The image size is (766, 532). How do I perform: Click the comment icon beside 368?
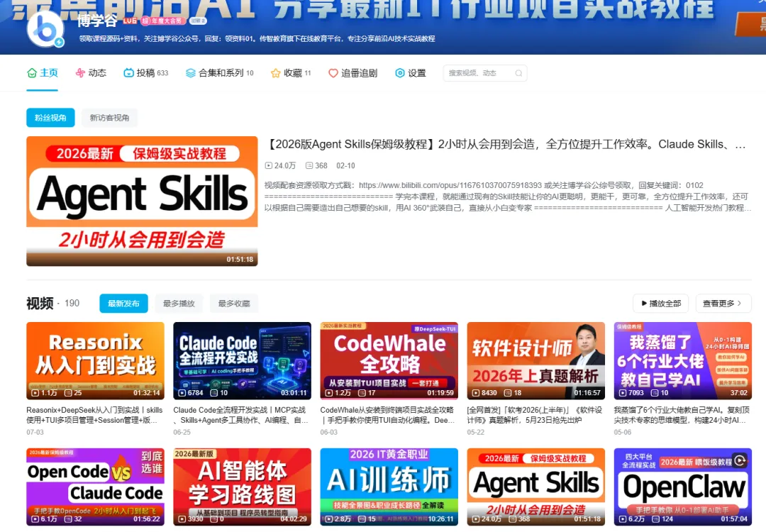tap(309, 165)
